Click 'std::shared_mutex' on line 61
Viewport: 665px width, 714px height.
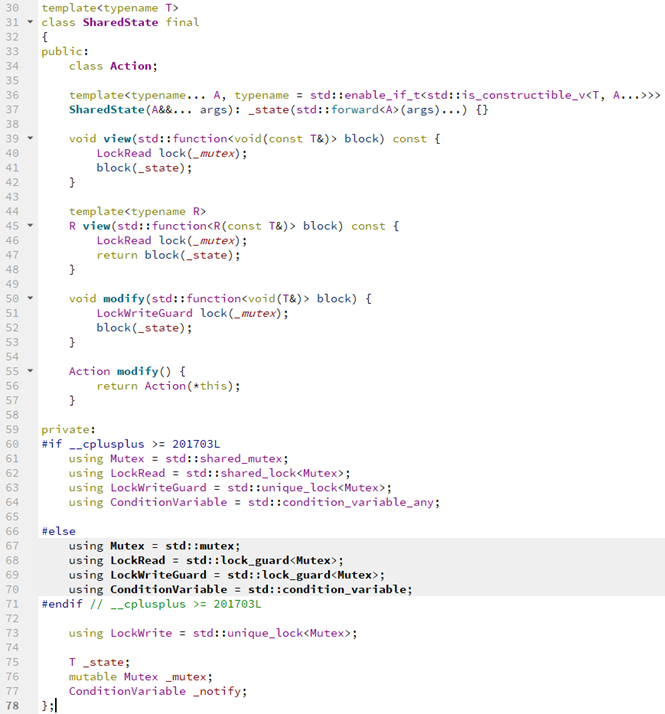(224, 459)
